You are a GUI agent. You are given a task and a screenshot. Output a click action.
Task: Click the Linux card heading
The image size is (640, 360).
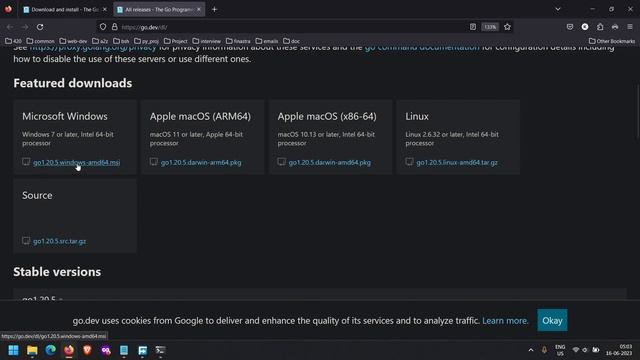pyautogui.click(x=417, y=116)
